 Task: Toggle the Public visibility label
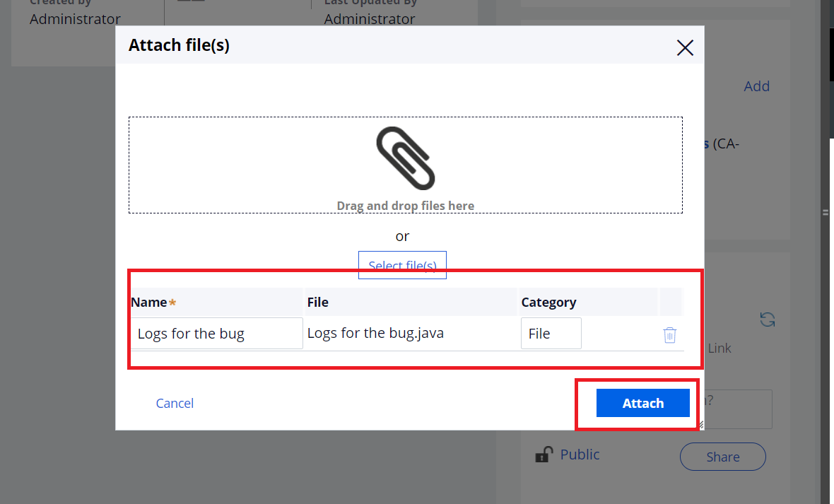point(580,455)
